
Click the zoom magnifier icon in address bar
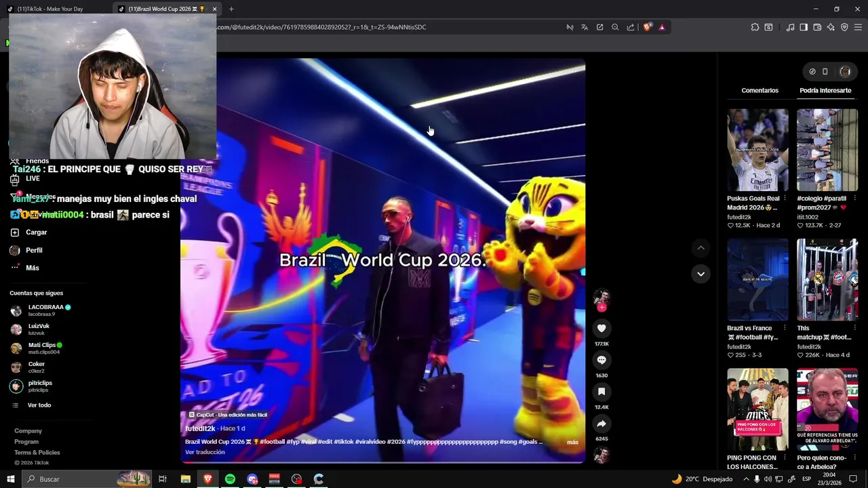[615, 27]
